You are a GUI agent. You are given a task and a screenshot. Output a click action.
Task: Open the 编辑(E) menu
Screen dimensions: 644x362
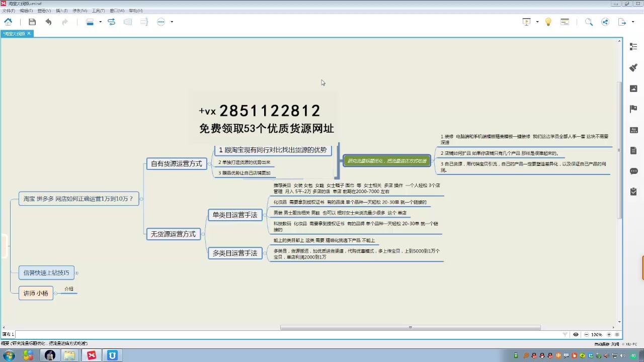click(26, 11)
